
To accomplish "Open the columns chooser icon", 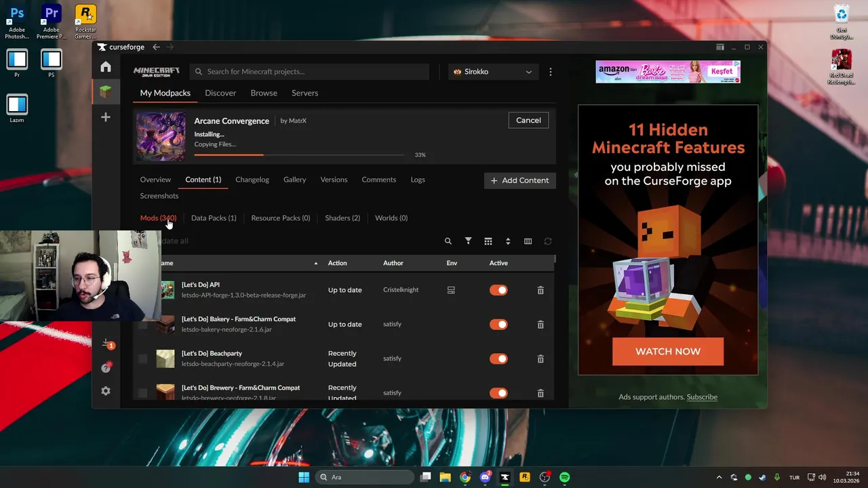I will click(528, 241).
